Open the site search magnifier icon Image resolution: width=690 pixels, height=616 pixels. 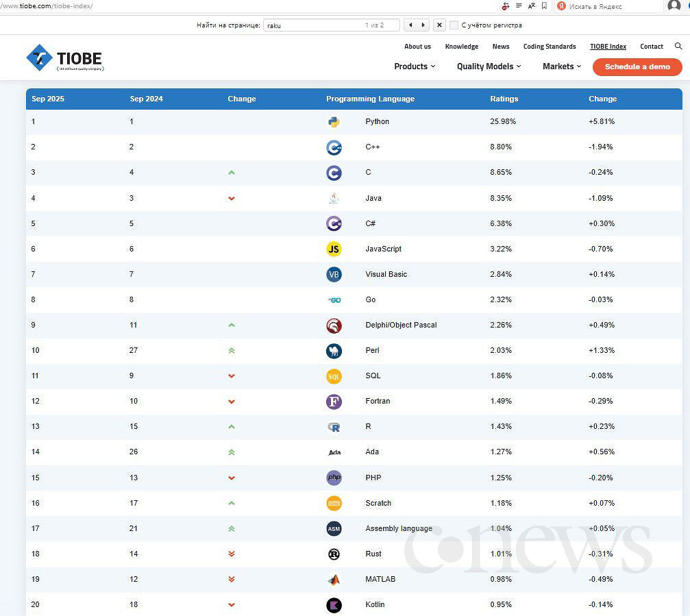click(x=678, y=46)
